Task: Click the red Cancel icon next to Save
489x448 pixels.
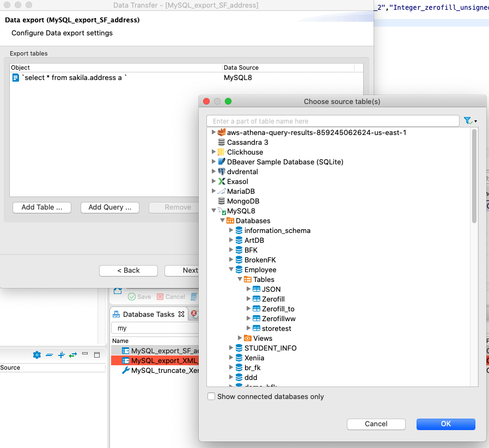Action: click(161, 297)
